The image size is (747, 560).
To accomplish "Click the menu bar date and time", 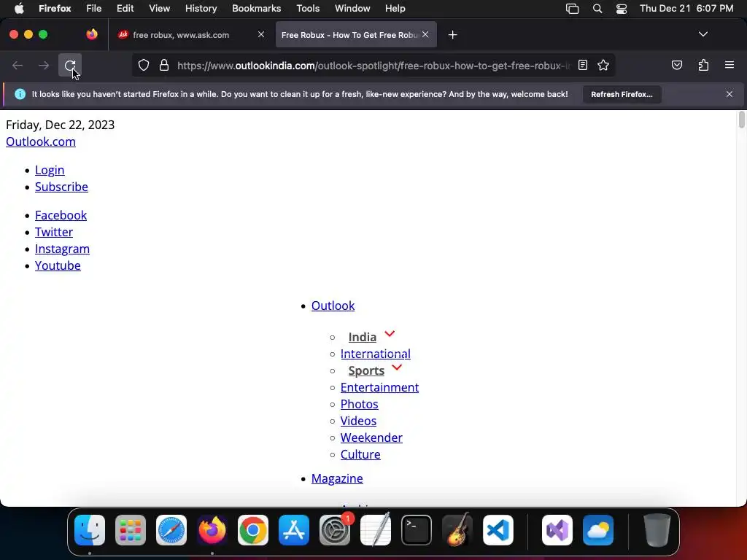I will point(686,9).
